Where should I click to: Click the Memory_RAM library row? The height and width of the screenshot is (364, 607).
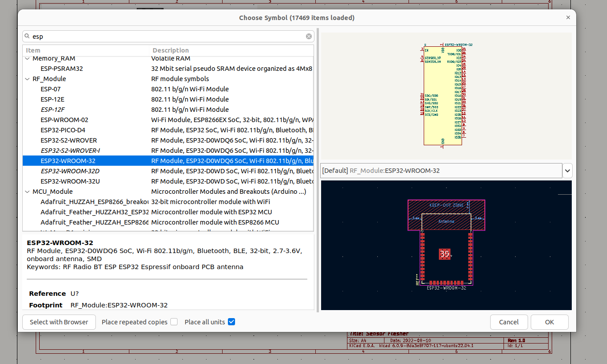pos(168,58)
